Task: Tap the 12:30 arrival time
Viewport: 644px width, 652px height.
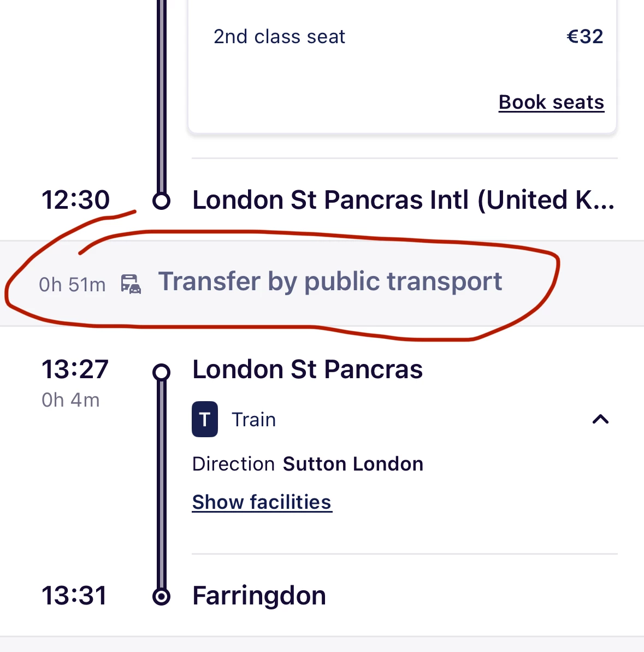Action: click(76, 200)
